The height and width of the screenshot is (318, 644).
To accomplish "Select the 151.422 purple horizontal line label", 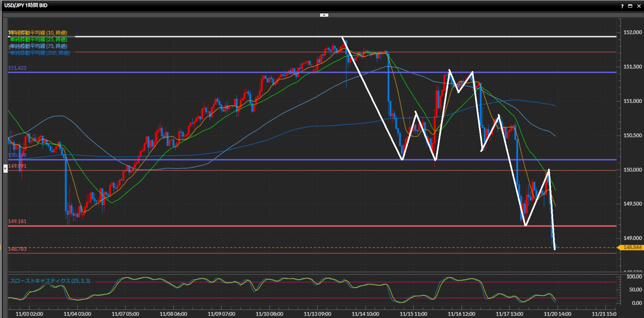I will click(x=17, y=68).
